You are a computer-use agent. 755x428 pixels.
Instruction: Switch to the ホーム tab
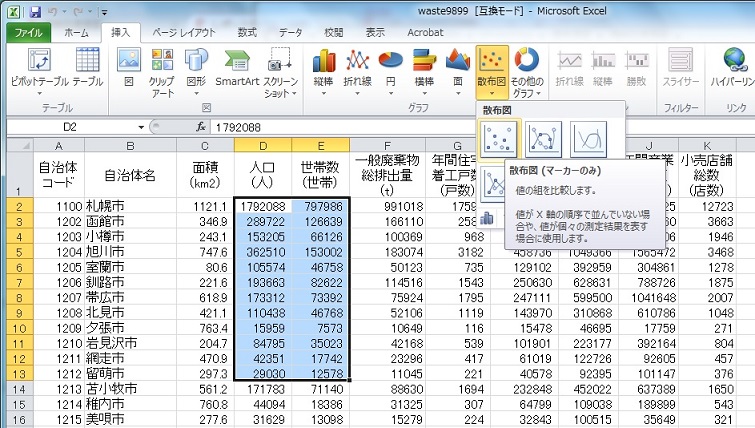click(x=76, y=33)
